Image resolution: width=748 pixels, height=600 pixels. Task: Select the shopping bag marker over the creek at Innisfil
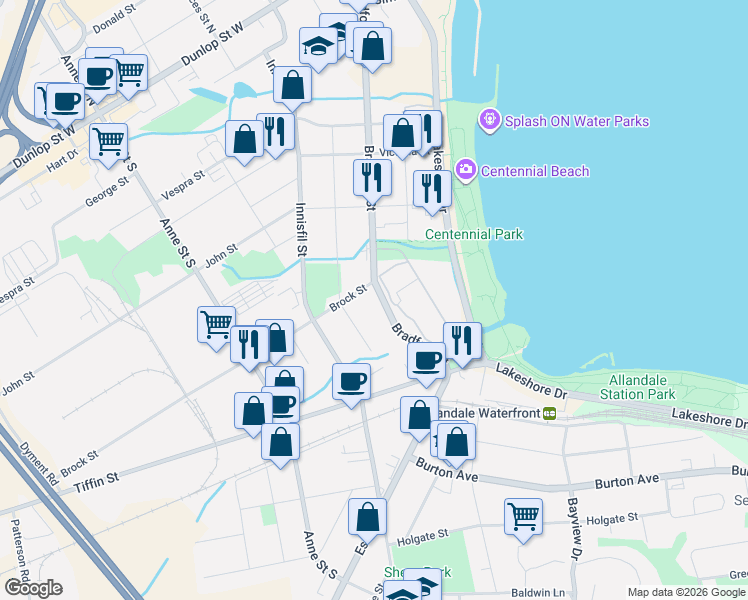(x=292, y=87)
